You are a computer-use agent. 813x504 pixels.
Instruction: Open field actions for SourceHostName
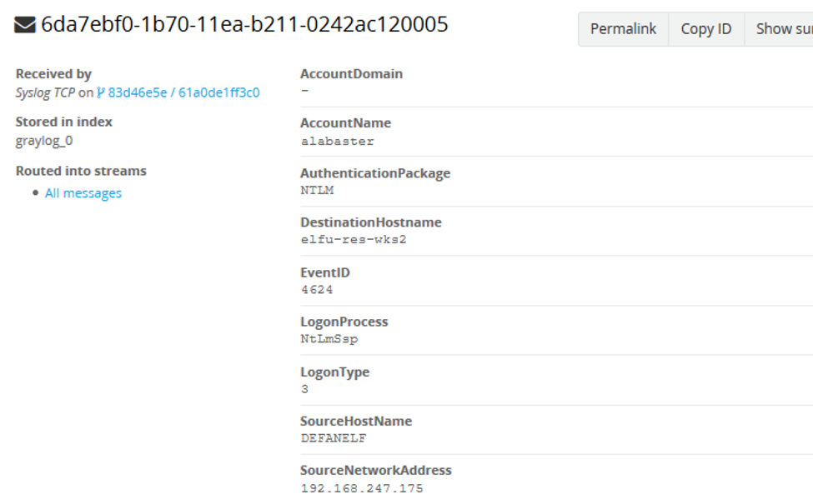(356, 422)
